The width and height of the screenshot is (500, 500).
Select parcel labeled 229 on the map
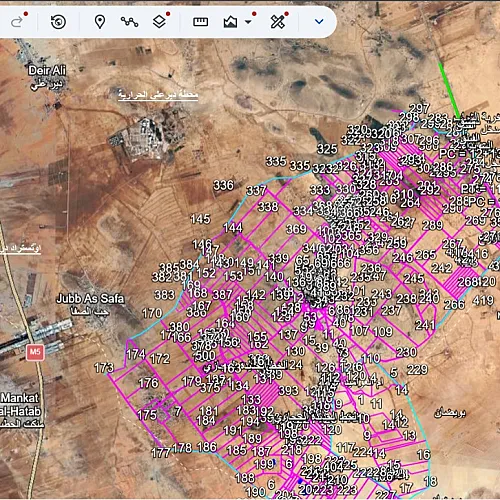(417, 369)
